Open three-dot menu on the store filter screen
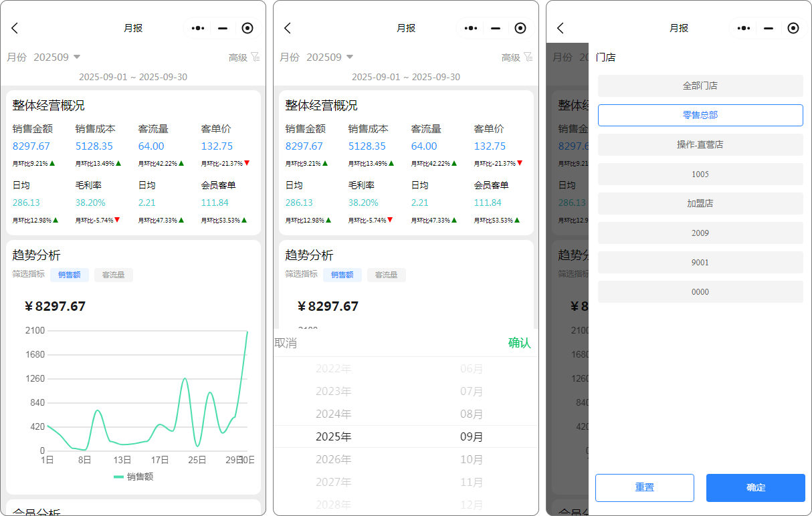This screenshot has width=812, height=516. tap(744, 28)
